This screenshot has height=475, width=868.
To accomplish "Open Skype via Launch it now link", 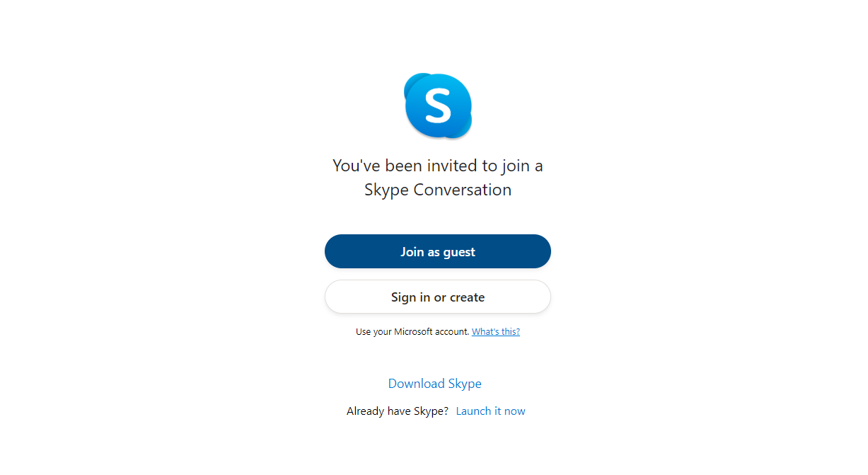I will [x=490, y=411].
